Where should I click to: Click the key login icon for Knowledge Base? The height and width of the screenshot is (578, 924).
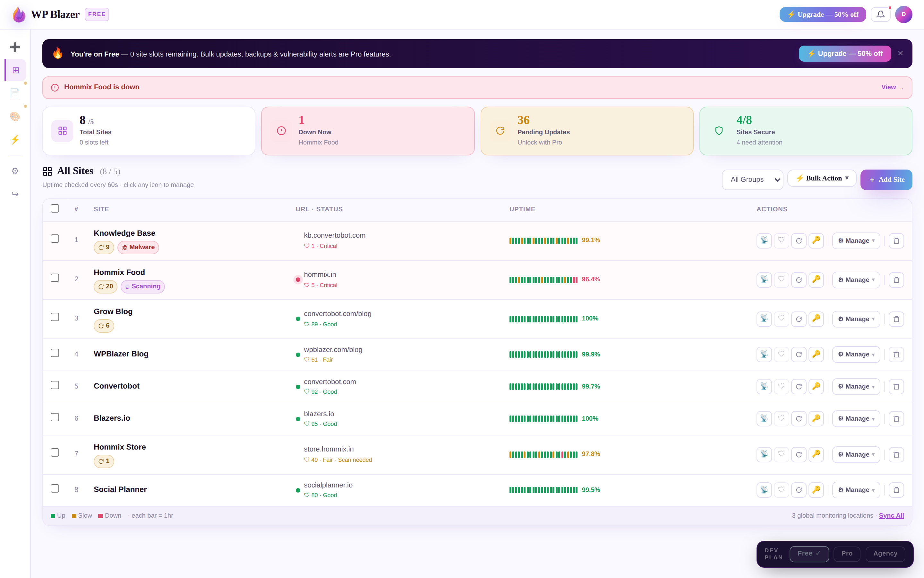point(816,241)
